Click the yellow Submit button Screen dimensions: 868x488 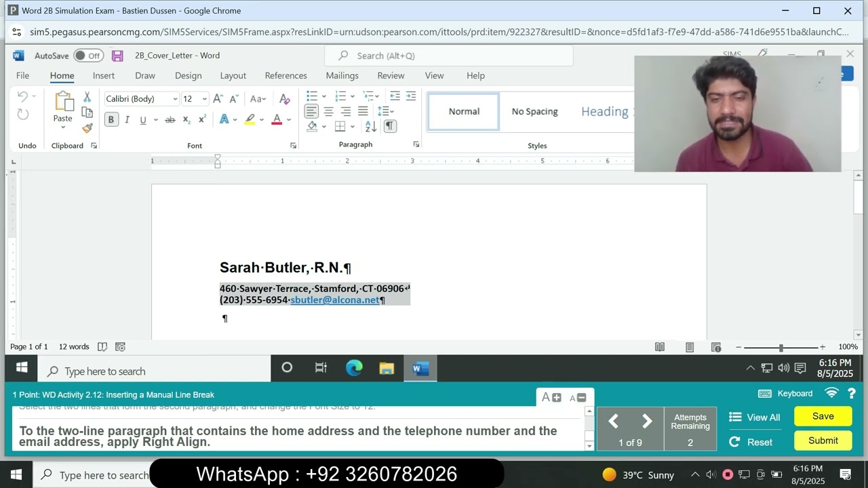coord(823,441)
